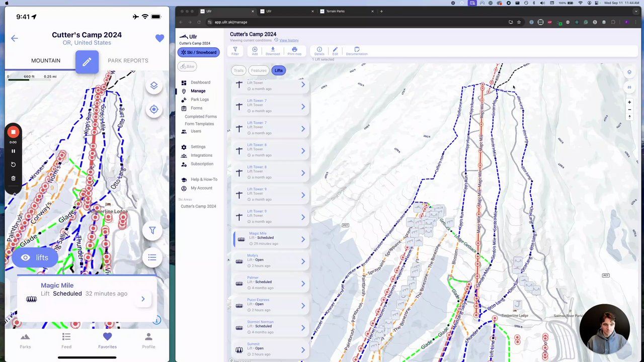The width and height of the screenshot is (644, 362).
Task: Select the Trails filter tab
Action: point(238,70)
